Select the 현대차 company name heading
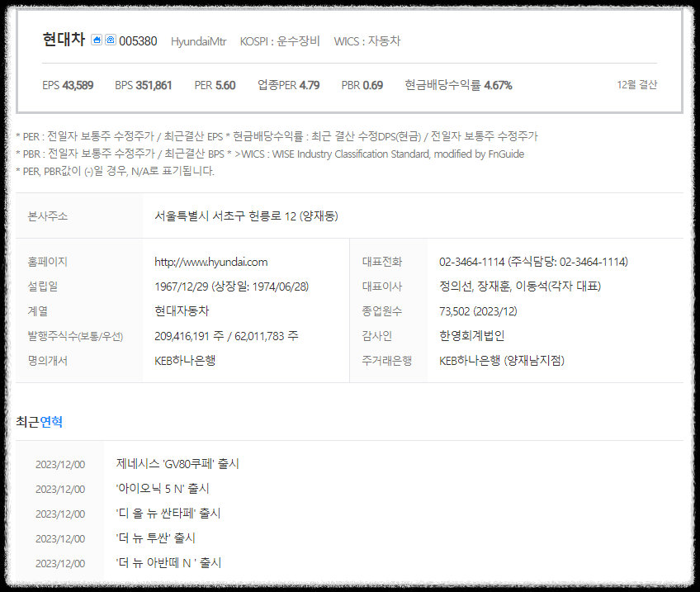The height and width of the screenshot is (592, 700). coord(64,40)
